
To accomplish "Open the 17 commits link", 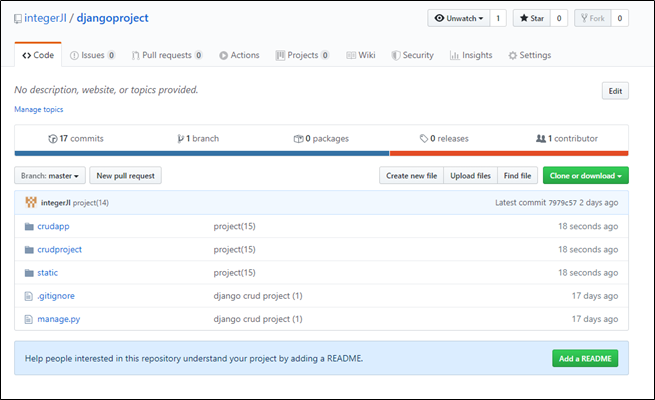I will click(76, 139).
